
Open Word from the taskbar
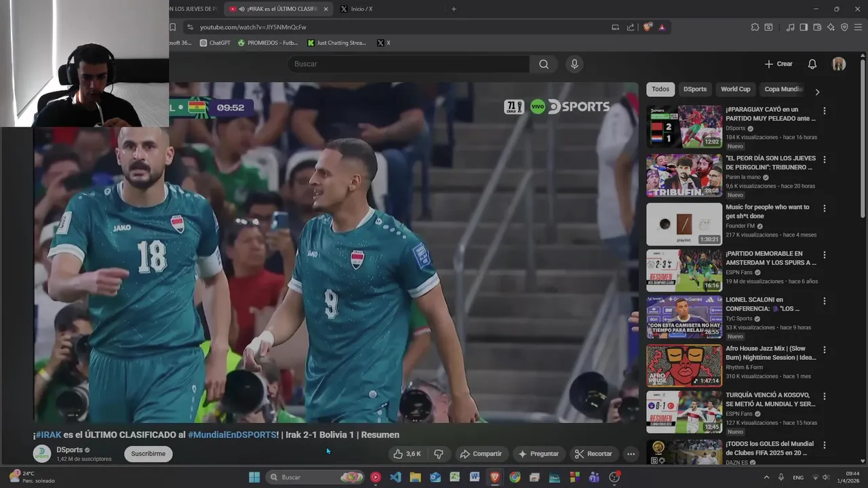475,477
